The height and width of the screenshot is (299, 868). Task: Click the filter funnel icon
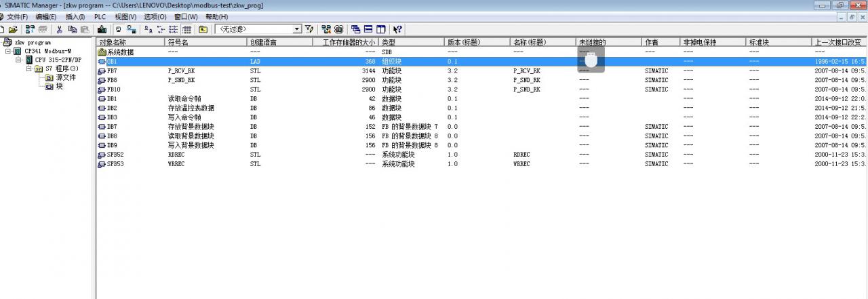(309, 29)
